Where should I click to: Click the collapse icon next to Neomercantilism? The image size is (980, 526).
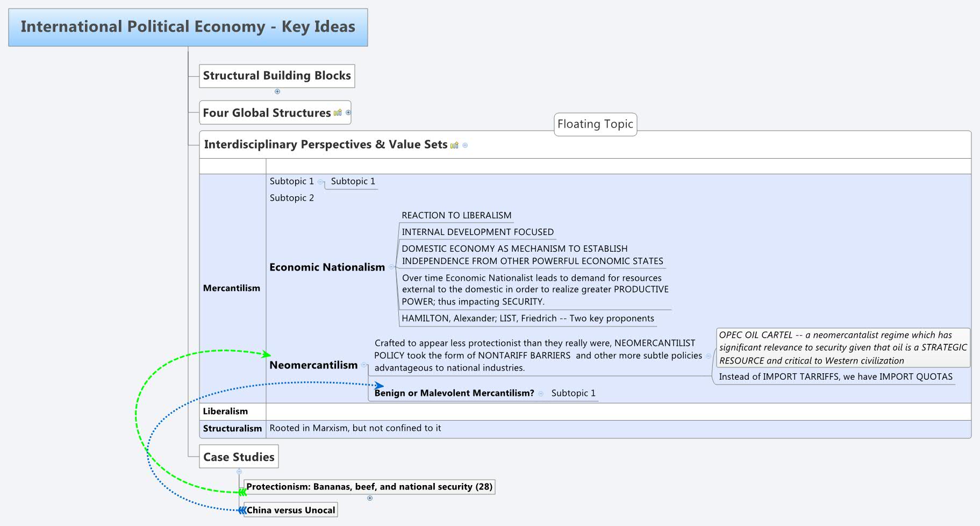pos(363,365)
